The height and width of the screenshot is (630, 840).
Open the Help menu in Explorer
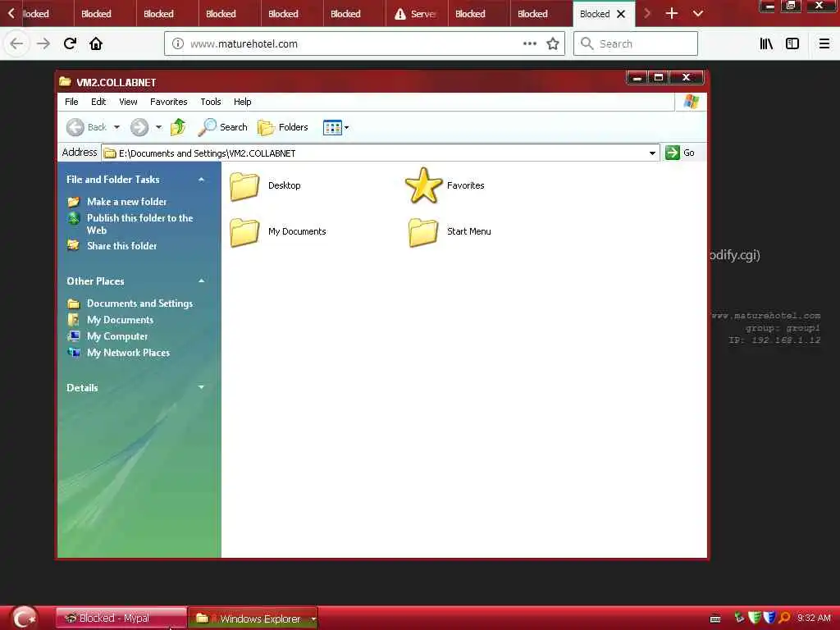[x=242, y=102]
